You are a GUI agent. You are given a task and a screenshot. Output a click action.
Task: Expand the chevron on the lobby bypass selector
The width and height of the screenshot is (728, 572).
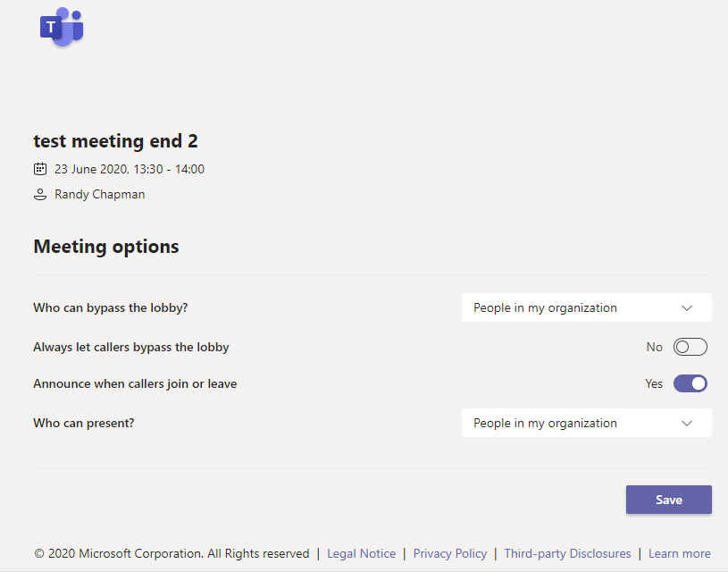click(687, 307)
